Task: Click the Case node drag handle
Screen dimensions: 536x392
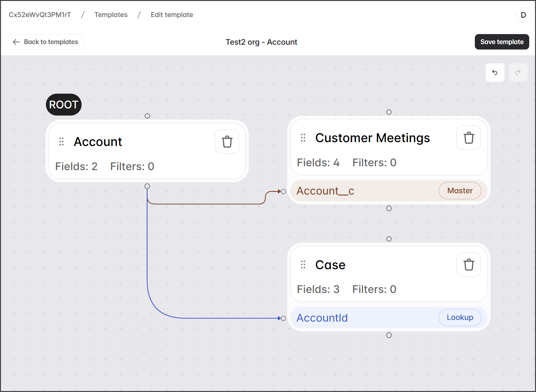Action: 303,265
